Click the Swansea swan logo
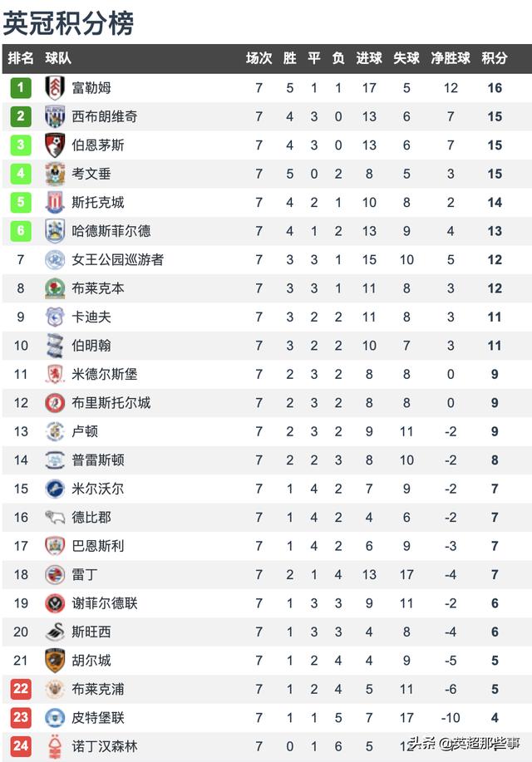This screenshot has height=762, width=532. point(55,632)
